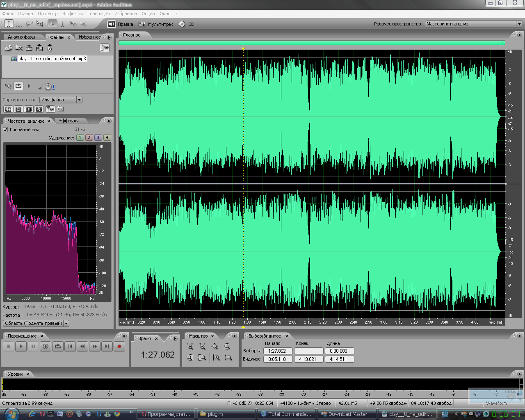Click the selection start field 1:27.062

tap(277, 351)
